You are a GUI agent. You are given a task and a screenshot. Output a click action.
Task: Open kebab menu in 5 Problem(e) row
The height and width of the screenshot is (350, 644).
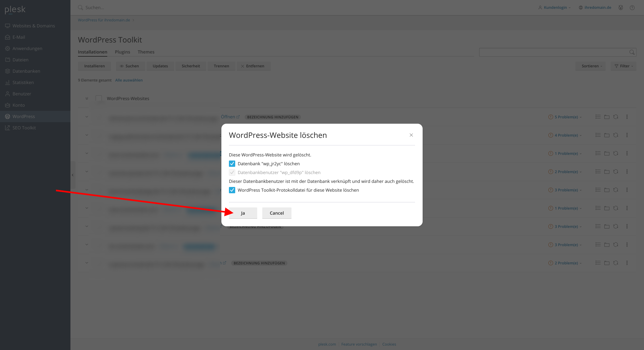pyautogui.click(x=627, y=117)
